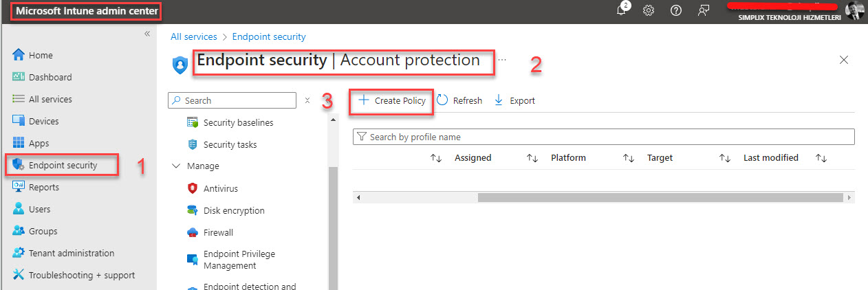The width and height of the screenshot is (868, 290).
Task: Follow the All services breadcrumb link
Action: tap(193, 37)
